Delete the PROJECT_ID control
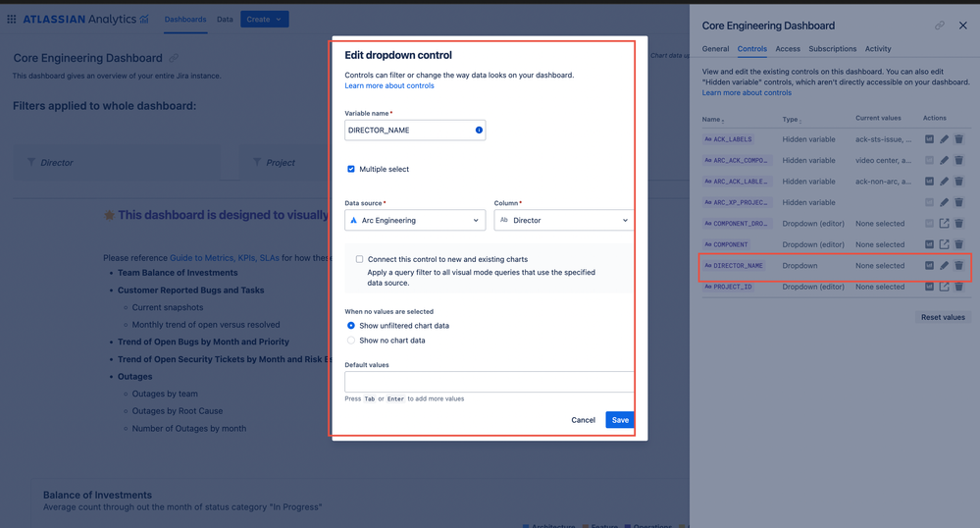The width and height of the screenshot is (980, 528). pyautogui.click(x=958, y=287)
